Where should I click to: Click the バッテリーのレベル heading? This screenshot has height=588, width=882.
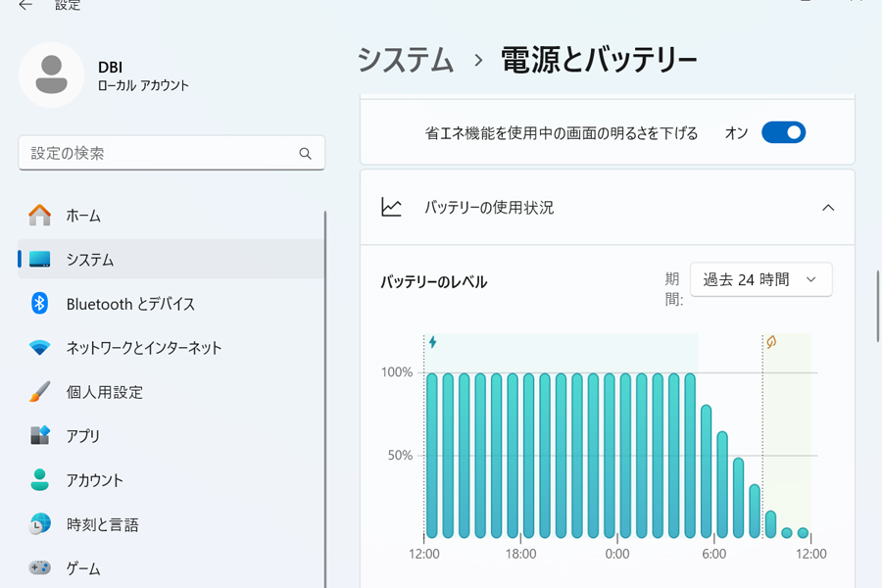point(434,282)
